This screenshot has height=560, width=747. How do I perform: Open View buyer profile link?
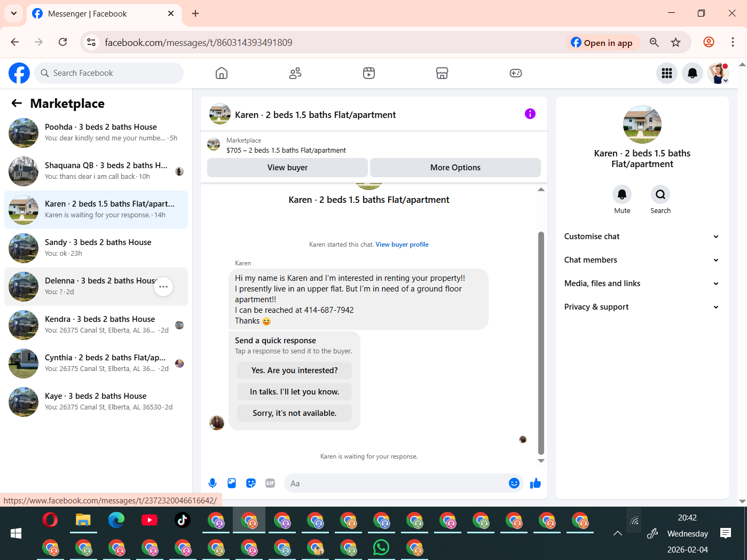[x=402, y=244]
